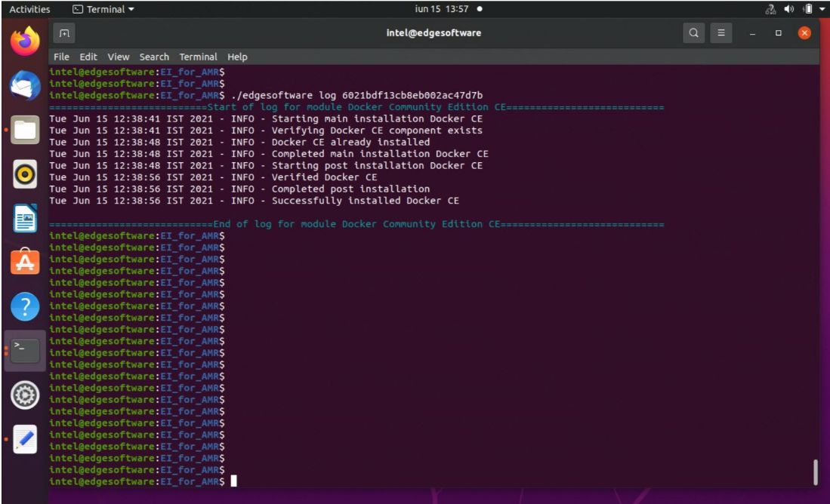The width and height of the screenshot is (830, 504).
Task: Close the terminal window
Action: (804, 32)
